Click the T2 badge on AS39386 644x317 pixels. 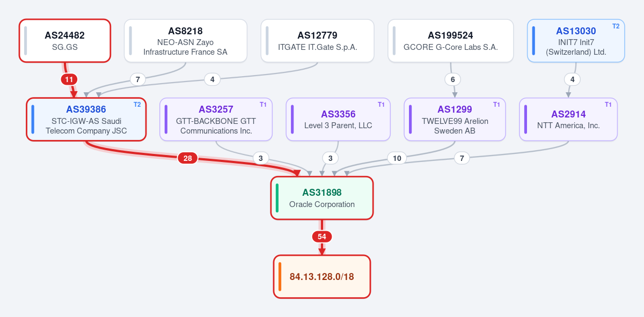137,105
